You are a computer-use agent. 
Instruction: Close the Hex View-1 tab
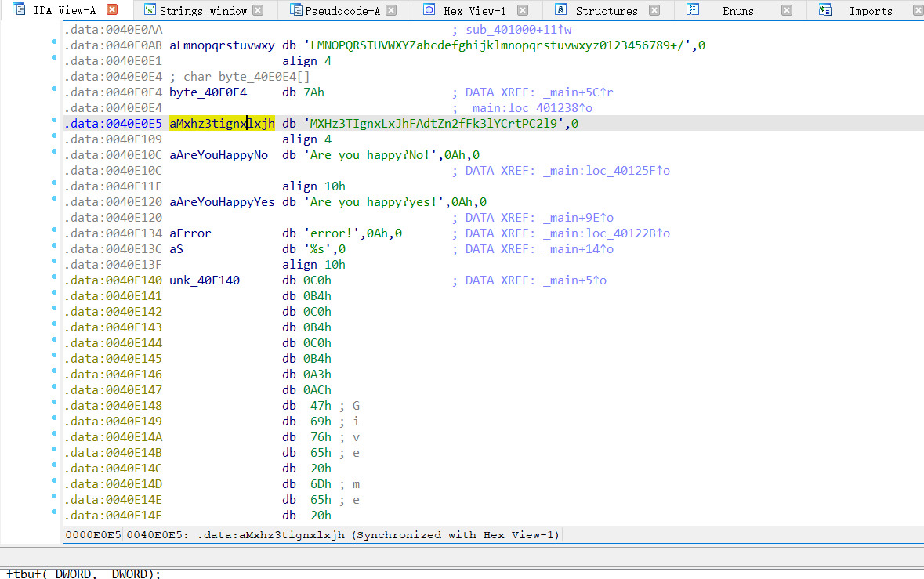(x=523, y=11)
